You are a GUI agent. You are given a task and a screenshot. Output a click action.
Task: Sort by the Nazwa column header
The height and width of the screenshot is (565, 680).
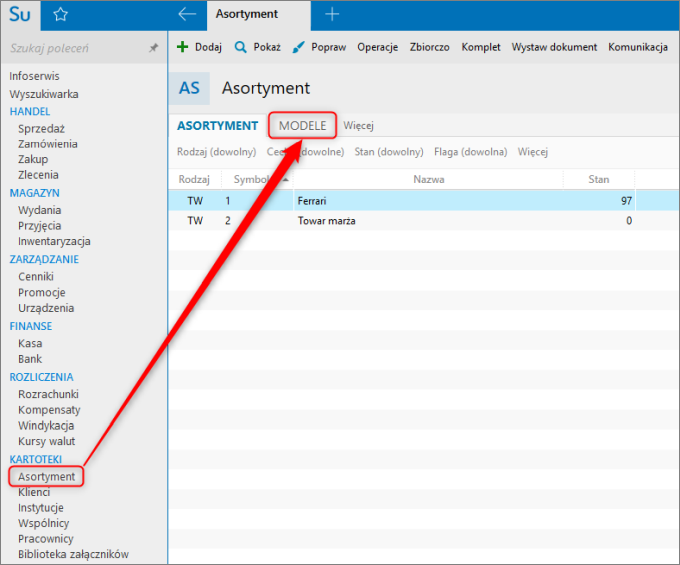[428, 180]
